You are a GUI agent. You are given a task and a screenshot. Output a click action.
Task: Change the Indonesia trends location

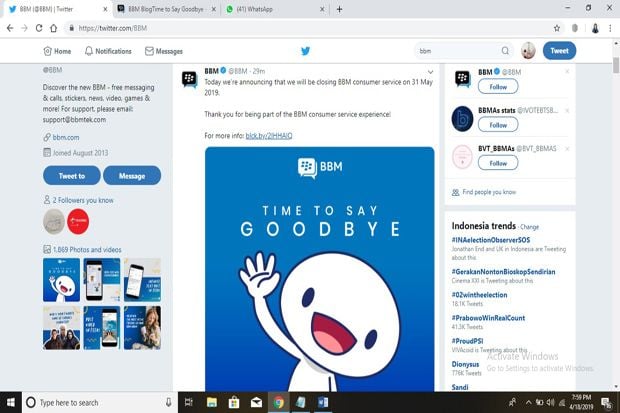(529, 227)
